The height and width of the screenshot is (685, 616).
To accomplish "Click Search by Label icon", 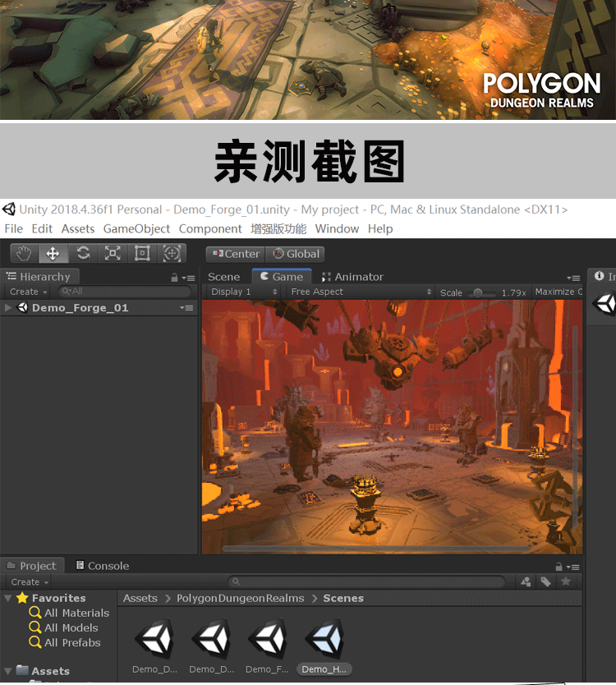I will coord(545,582).
